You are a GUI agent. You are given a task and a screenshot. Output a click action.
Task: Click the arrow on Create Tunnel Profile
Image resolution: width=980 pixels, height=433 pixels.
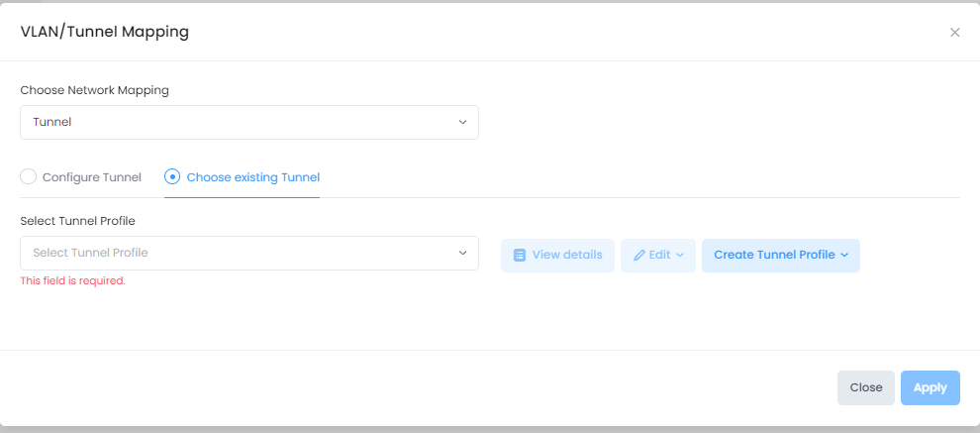844,255
